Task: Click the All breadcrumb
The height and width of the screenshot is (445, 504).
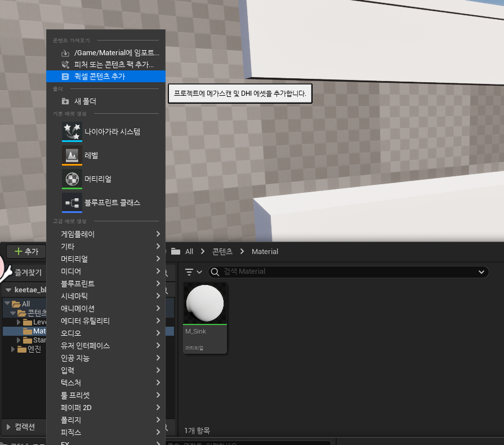Action: pyautogui.click(x=189, y=251)
